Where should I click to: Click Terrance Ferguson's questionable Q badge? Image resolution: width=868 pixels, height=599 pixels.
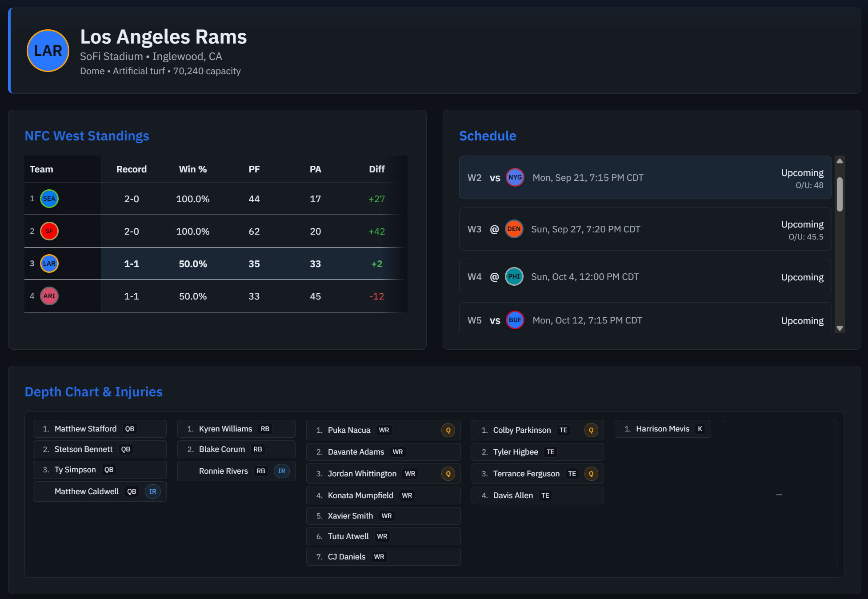click(x=591, y=474)
